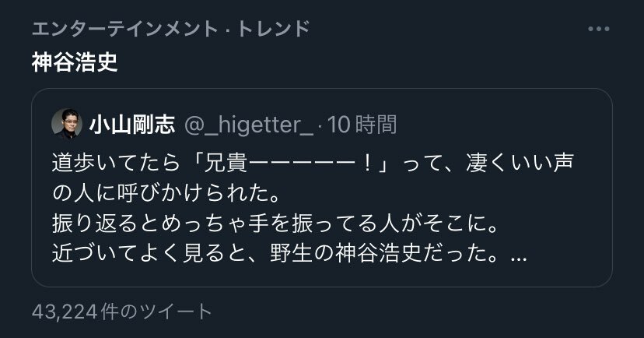Click the 小山剛志 profile avatar
Viewport: 644px width, 338px height.
[67, 124]
